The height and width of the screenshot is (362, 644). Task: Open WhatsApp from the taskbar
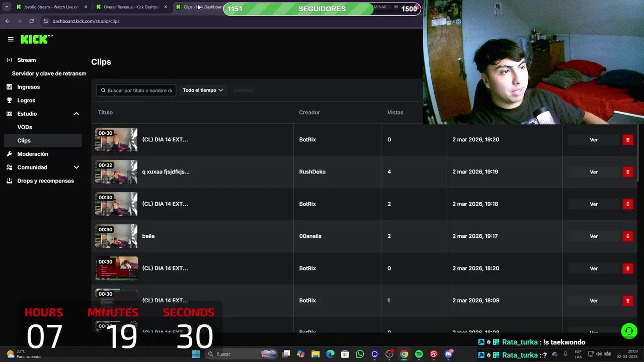point(360,354)
